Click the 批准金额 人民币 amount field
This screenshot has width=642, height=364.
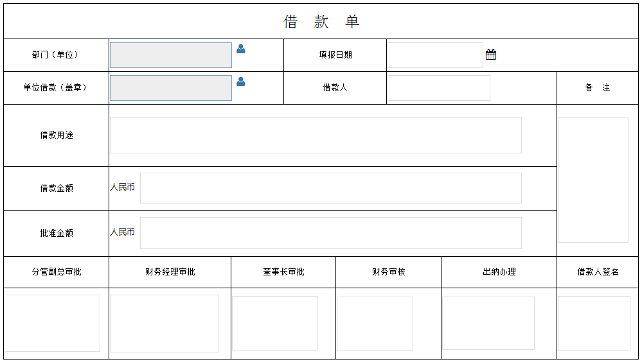(331, 233)
